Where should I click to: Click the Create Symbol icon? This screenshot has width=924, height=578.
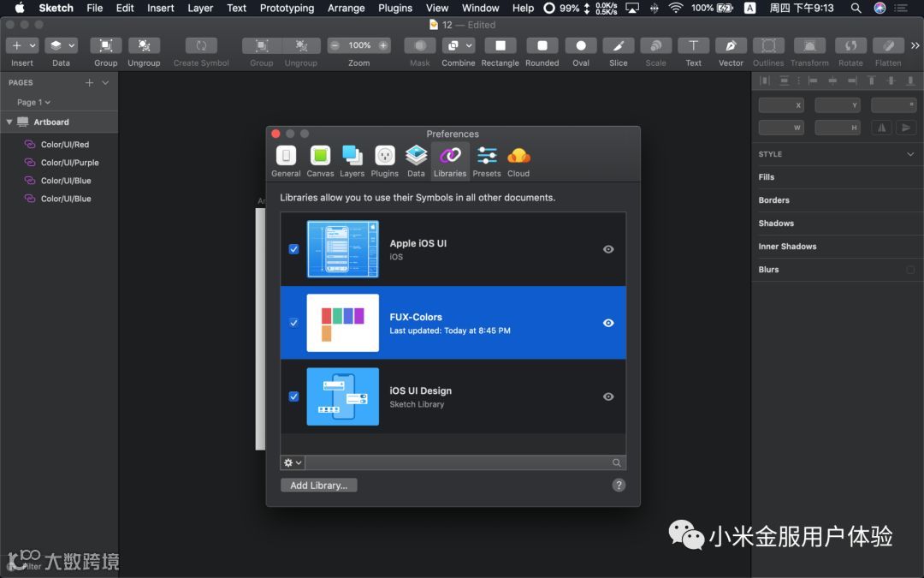click(x=201, y=45)
